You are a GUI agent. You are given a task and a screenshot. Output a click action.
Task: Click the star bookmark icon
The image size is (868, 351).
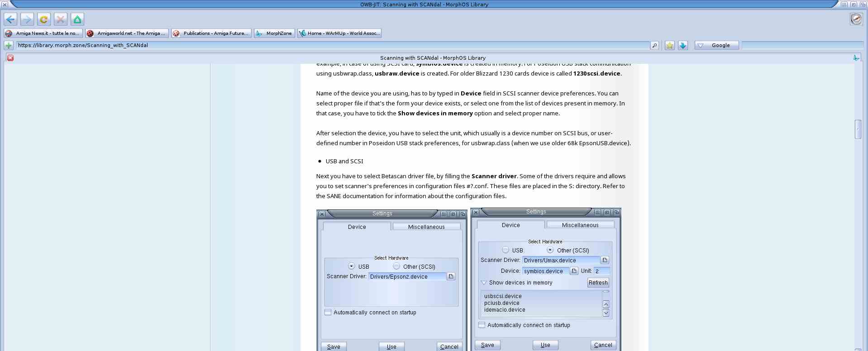(670, 45)
